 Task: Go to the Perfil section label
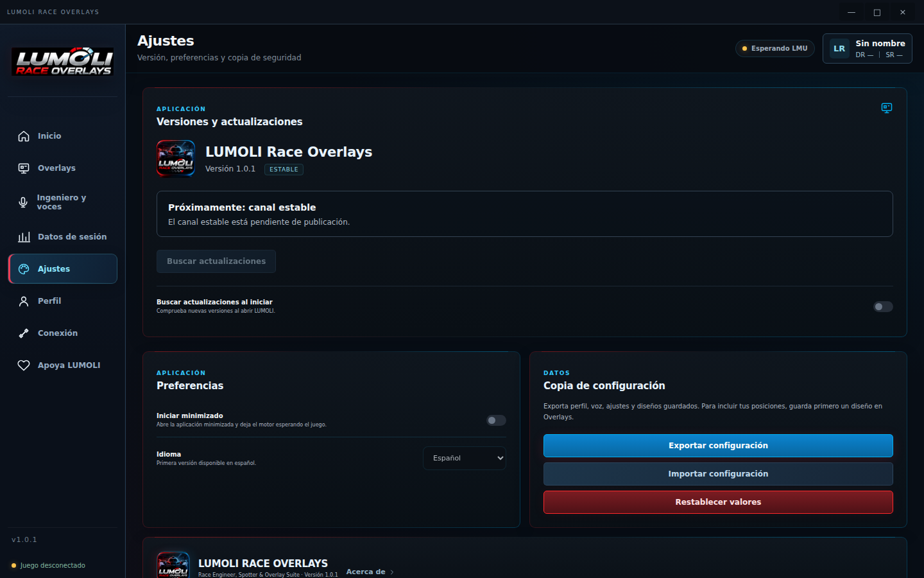[x=49, y=301]
